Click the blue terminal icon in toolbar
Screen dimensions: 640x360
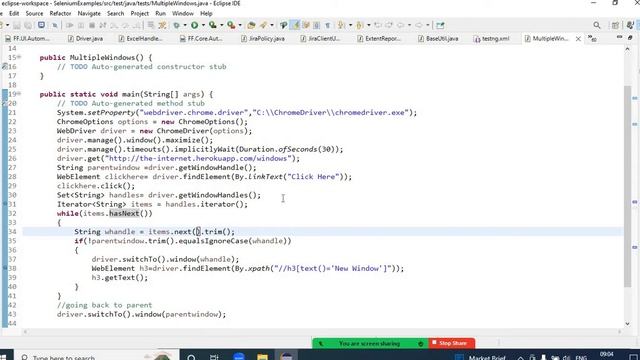coord(41,25)
